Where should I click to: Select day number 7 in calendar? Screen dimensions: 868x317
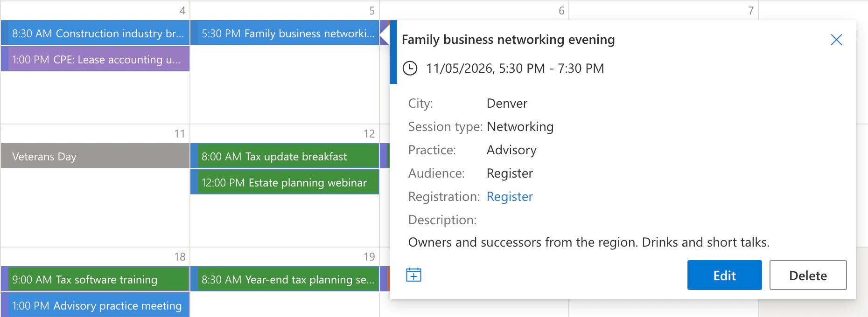[x=751, y=11]
